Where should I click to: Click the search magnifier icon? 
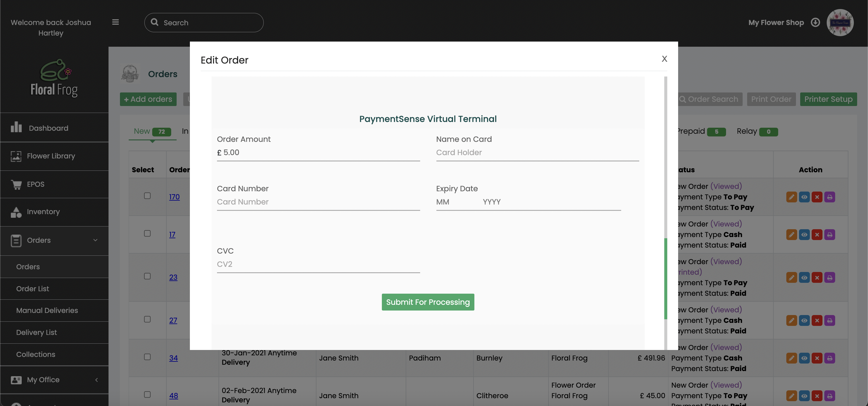coord(155,22)
